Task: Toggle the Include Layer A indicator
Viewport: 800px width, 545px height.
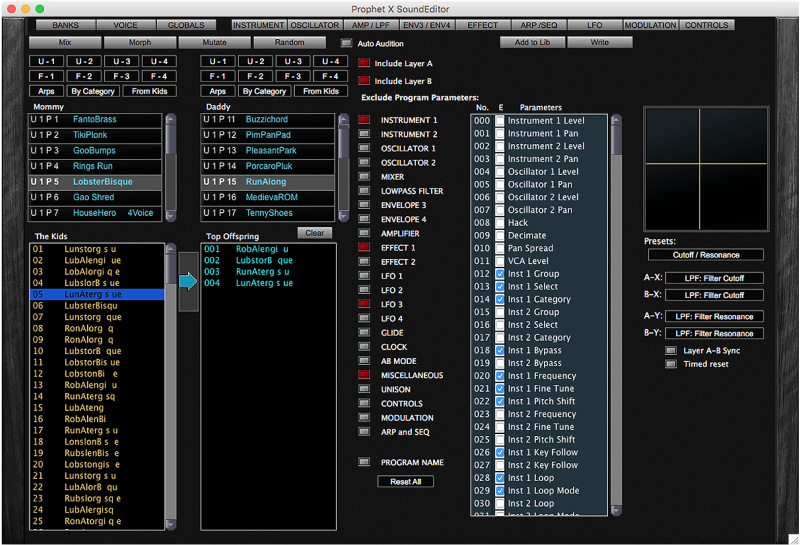Action: click(x=365, y=63)
